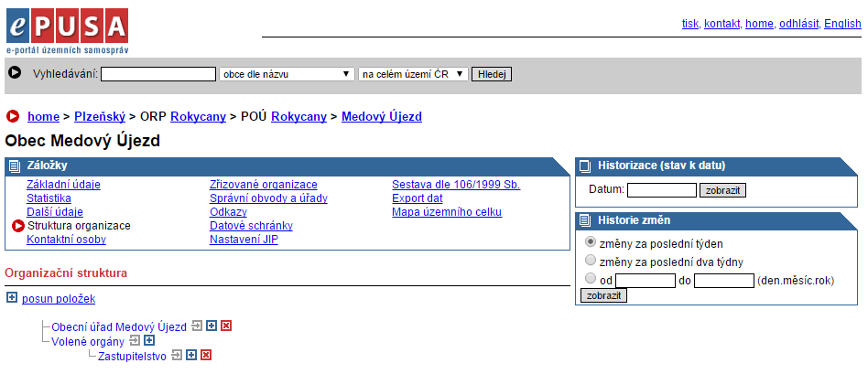Click zobrazit button in Historizace panel
868x374 pixels.
click(x=723, y=190)
